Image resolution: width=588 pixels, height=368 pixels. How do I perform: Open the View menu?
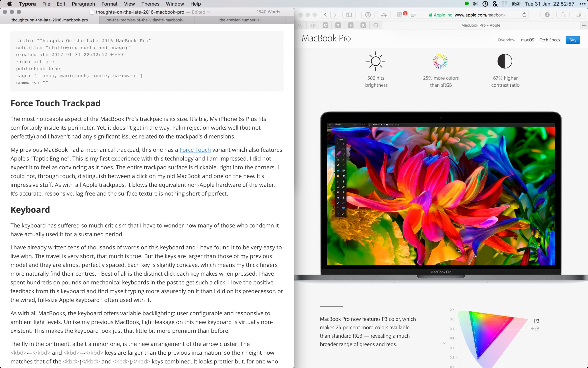click(x=129, y=4)
